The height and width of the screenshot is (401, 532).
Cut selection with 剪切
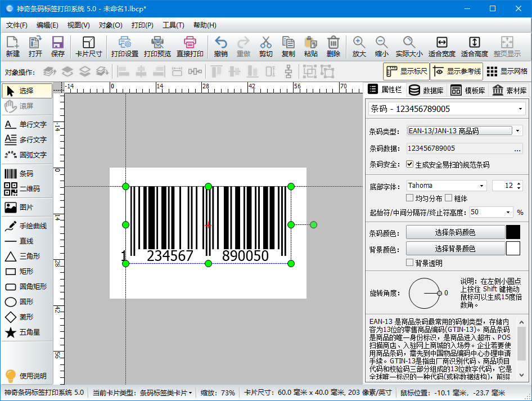click(x=265, y=47)
